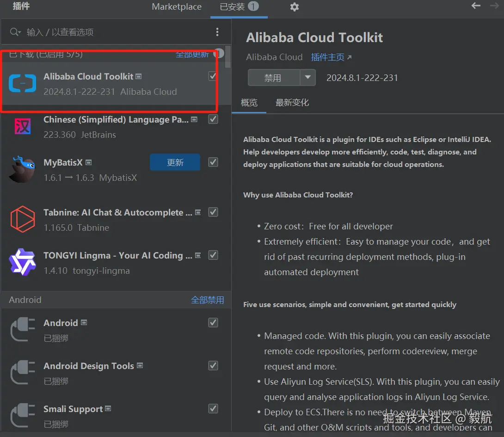Click the Android section header label
Image resolution: width=504 pixels, height=437 pixels.
(x=25, y=300)
